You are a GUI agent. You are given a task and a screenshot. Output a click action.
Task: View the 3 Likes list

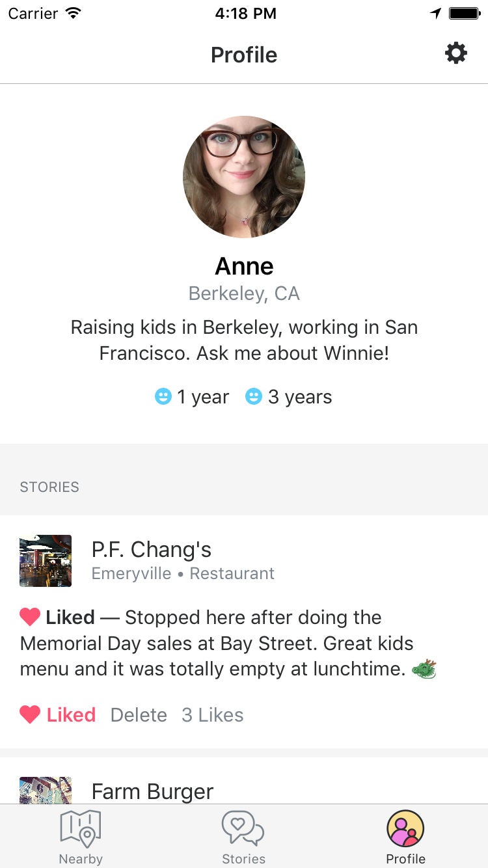coord(212,714)
